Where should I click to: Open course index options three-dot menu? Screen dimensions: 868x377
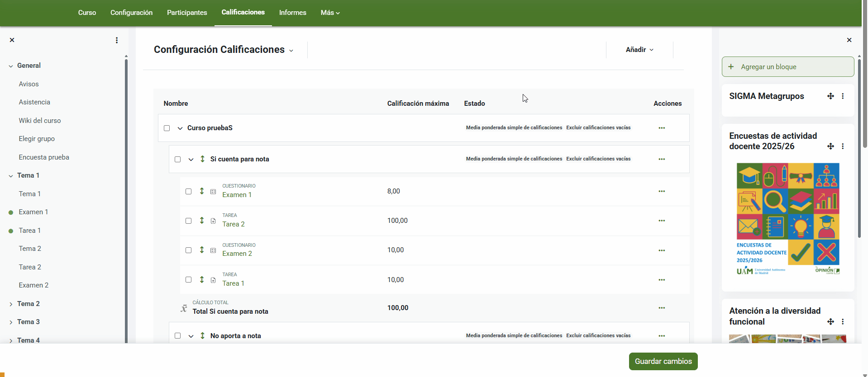click(117, 40)
